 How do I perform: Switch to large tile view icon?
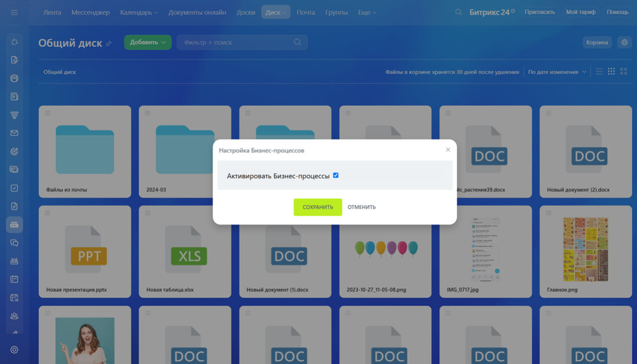point(624,72)
